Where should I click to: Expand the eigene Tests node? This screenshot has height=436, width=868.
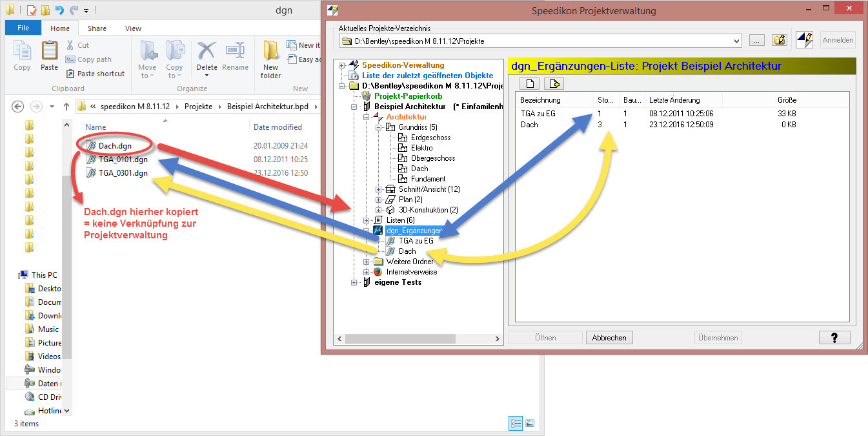click(354, 282)
